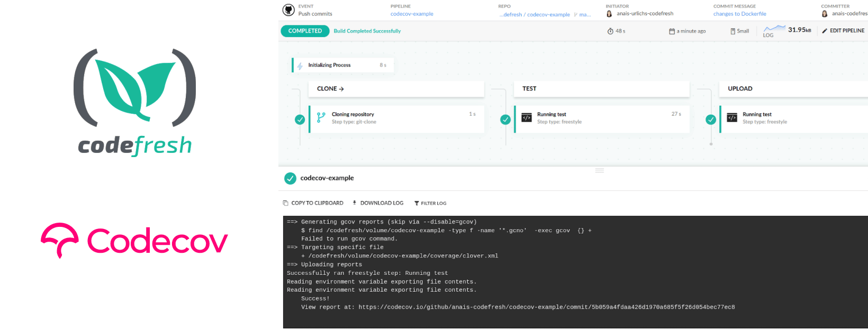
Task: Click the Cloning repository status checkmark
Action: coord(300,120)
